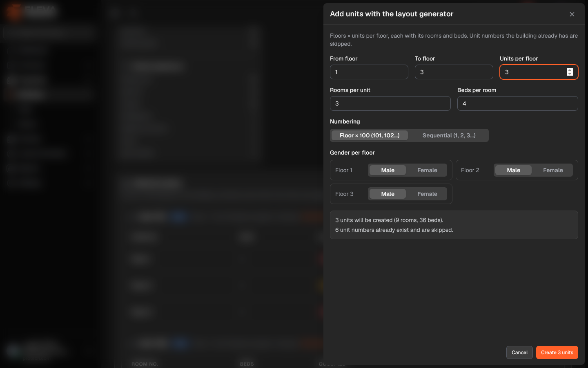Viewport: 588px width, 368px height.
Task: Click the '6 unit numbers already exist' note
Action: 394,230
